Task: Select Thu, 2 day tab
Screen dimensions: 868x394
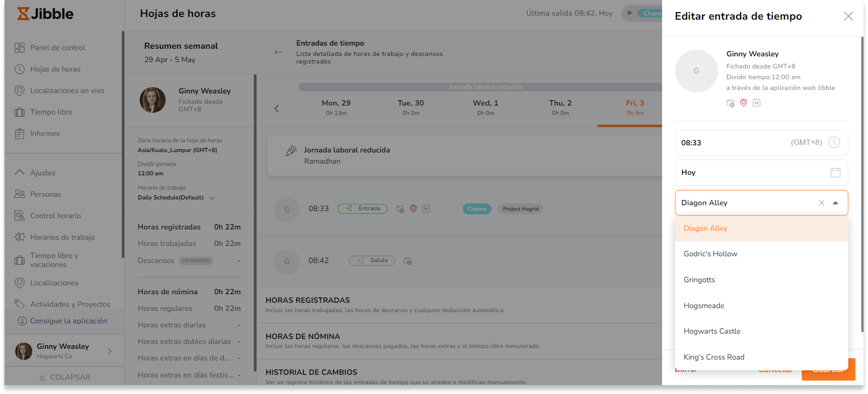Action: point(560,108)
